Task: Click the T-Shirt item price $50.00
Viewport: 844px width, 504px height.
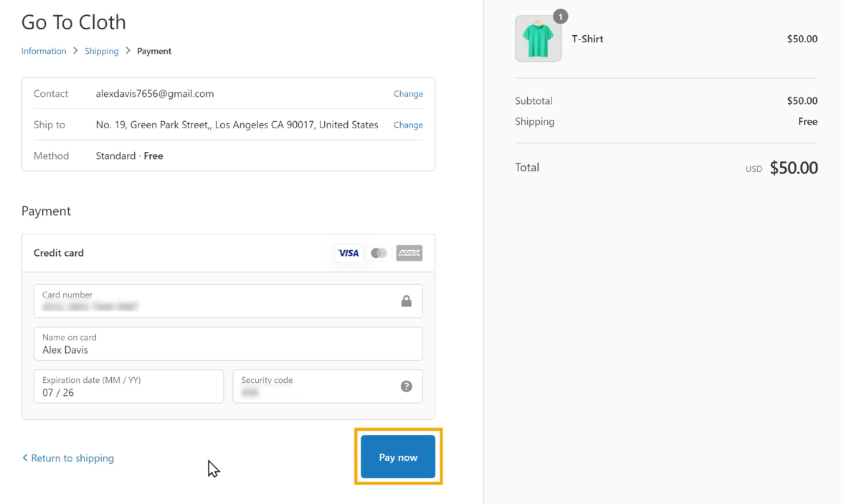Action: point(802,39)
